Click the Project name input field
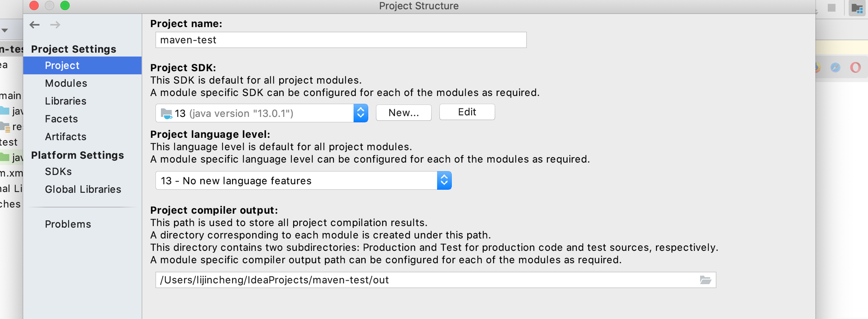 pyautogui.click(x=341, y=40)
